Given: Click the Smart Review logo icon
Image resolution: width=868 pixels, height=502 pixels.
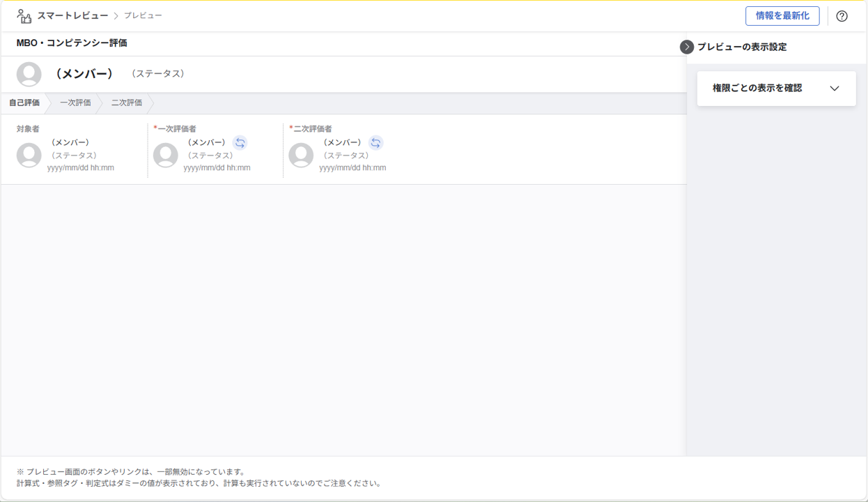Looking at the screenshot, I should (x=24, y=16).
